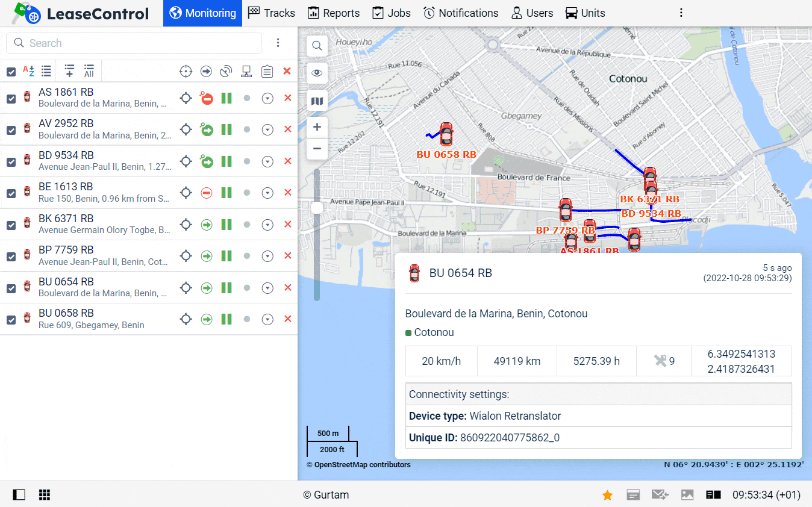Zoom in the map with plus
Screen dimensions: 812x507
click(x=317, y=127)
